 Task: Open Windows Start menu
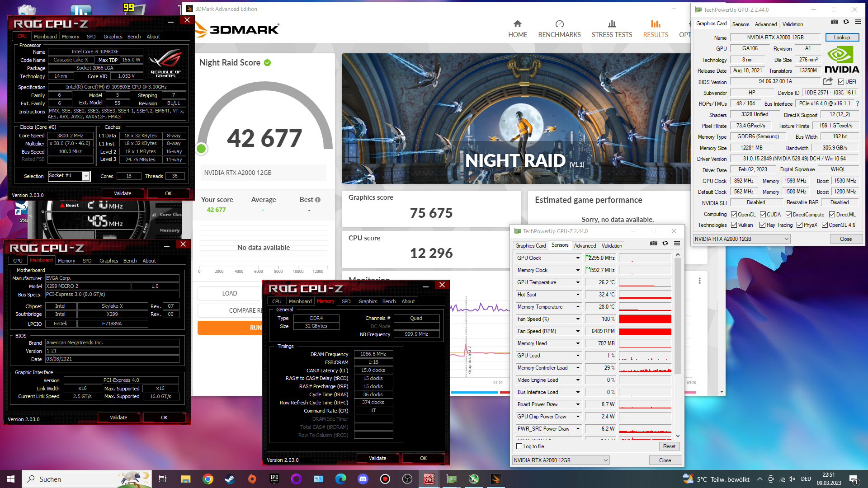point(11,479)
